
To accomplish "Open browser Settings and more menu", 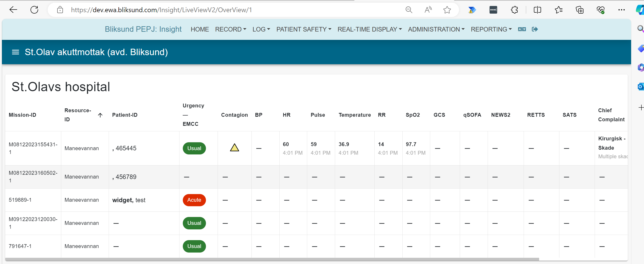I will [622, 10].
